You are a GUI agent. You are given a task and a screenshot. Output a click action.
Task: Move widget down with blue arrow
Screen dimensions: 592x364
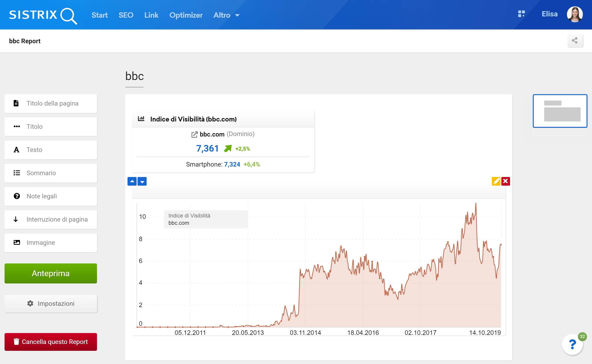(142, 181)
